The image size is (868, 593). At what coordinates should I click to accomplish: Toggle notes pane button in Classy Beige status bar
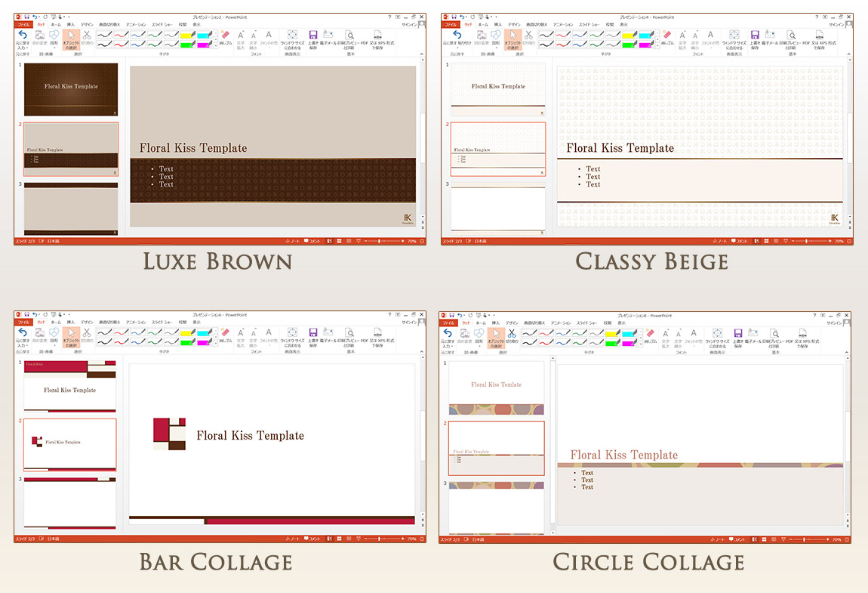pos(722,241)
